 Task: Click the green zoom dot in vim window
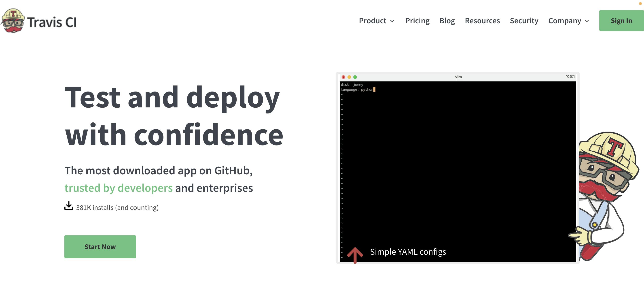tap(355, 77)
